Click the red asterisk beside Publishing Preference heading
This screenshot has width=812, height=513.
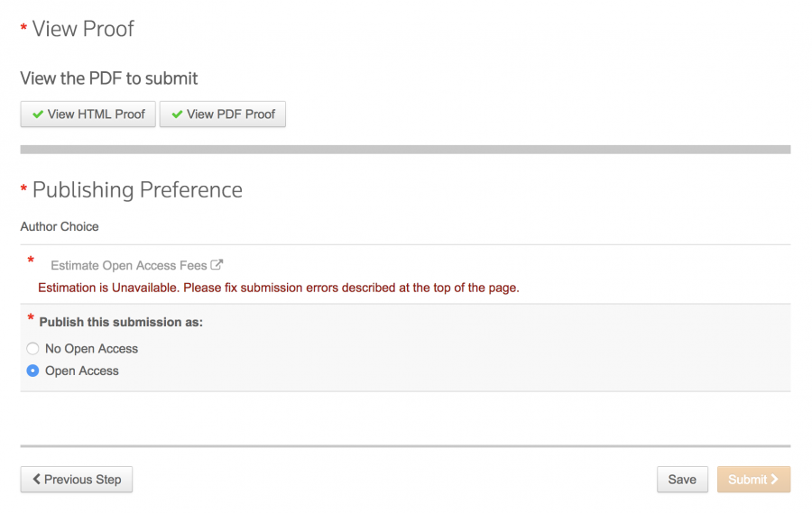(23, 191)
